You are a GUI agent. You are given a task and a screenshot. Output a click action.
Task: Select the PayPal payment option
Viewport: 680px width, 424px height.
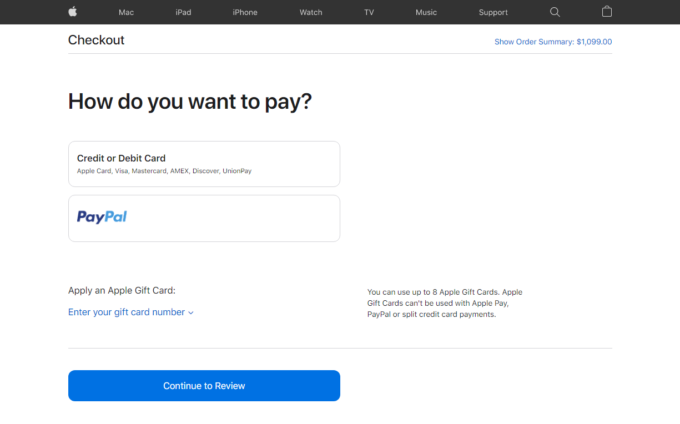pos(204,218)
